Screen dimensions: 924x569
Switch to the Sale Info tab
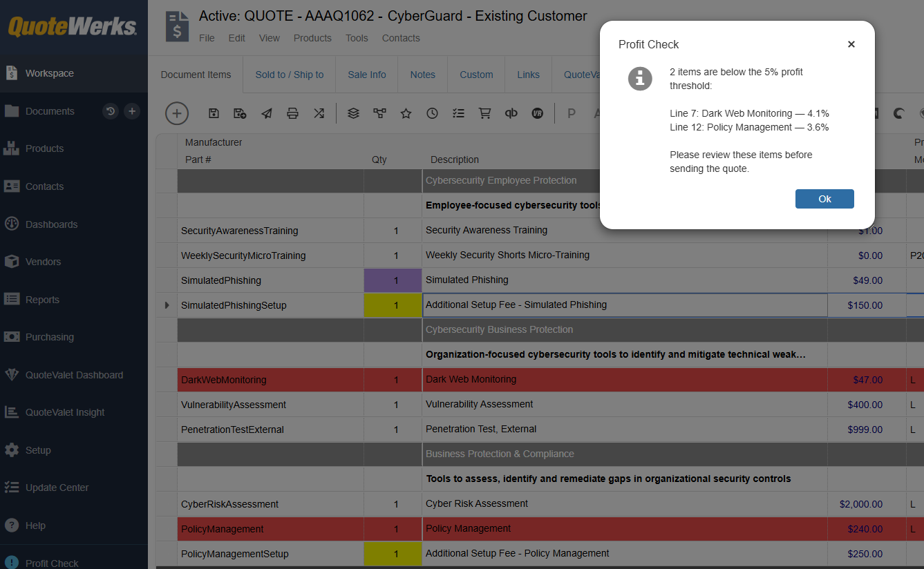click(367, 75)
